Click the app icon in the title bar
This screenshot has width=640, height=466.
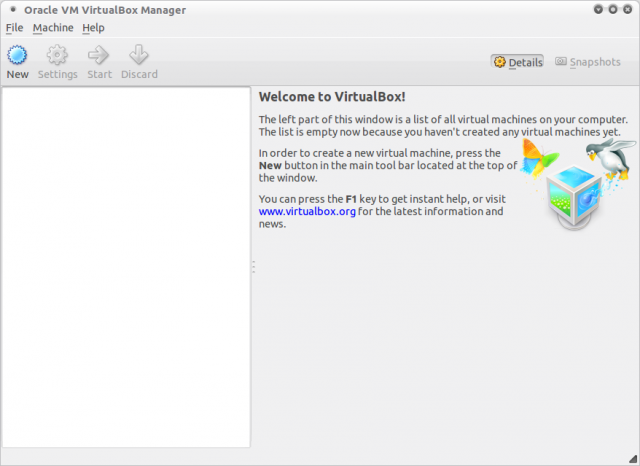click(x=12, y=10)
